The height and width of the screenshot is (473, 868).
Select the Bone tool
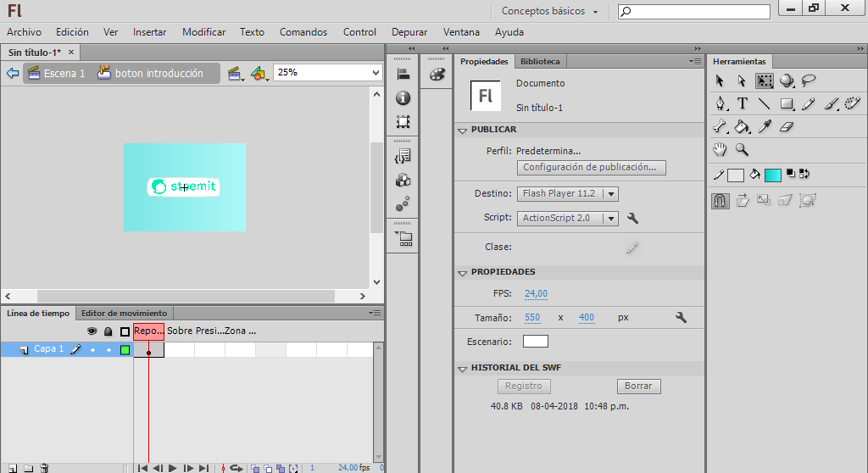coord(720,127)
